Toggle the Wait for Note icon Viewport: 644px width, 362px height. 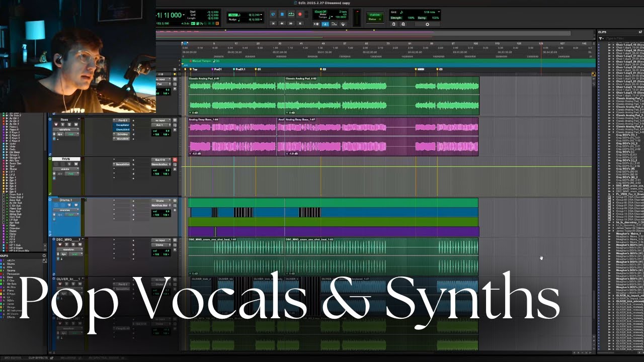pos(316,24)
